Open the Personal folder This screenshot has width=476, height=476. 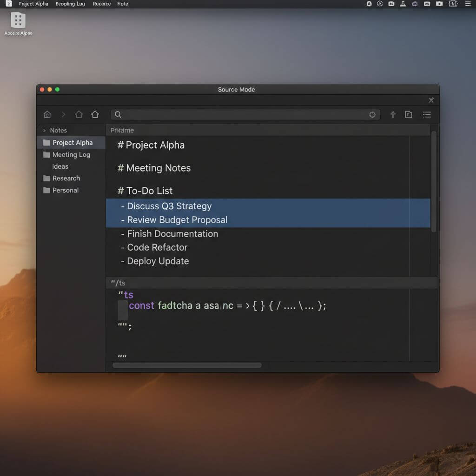pyautogui.click(x=71, y=190)
